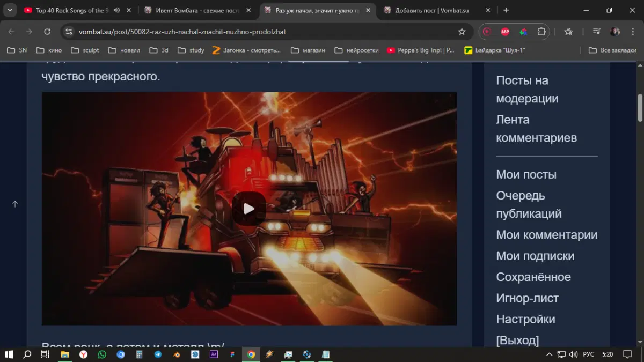
Task: Click the red screen recorder extension icon
Action: tap(487, 32)
